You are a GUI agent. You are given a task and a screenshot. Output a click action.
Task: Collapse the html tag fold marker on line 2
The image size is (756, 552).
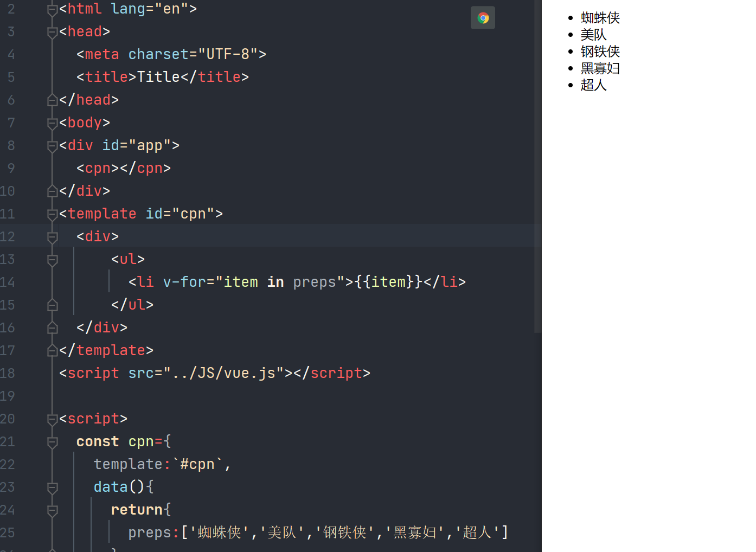53,10
